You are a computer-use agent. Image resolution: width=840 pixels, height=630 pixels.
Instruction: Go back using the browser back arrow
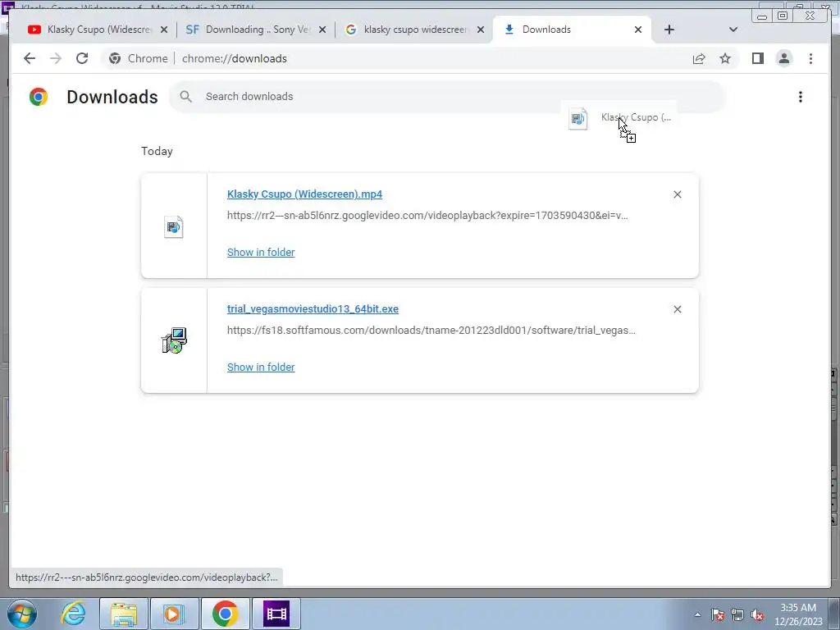[30, 58]
